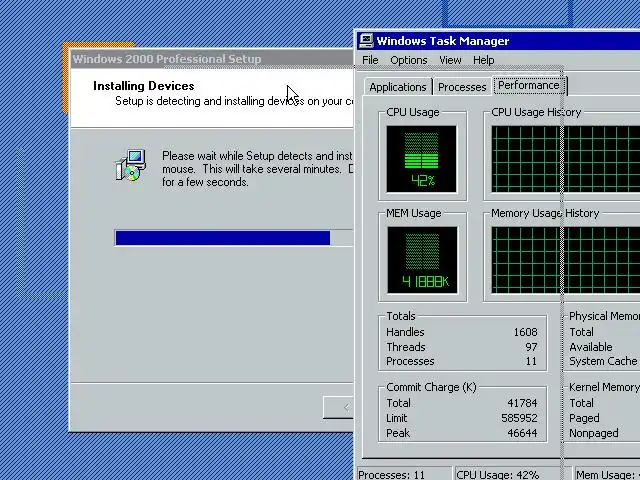Click the 'Limit' label in Commit Charge
The image size is (640, 480).
point(397,418)
